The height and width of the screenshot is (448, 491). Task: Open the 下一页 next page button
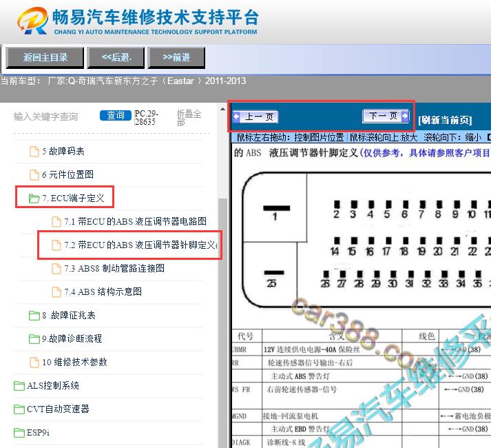[x=386, y=116]
